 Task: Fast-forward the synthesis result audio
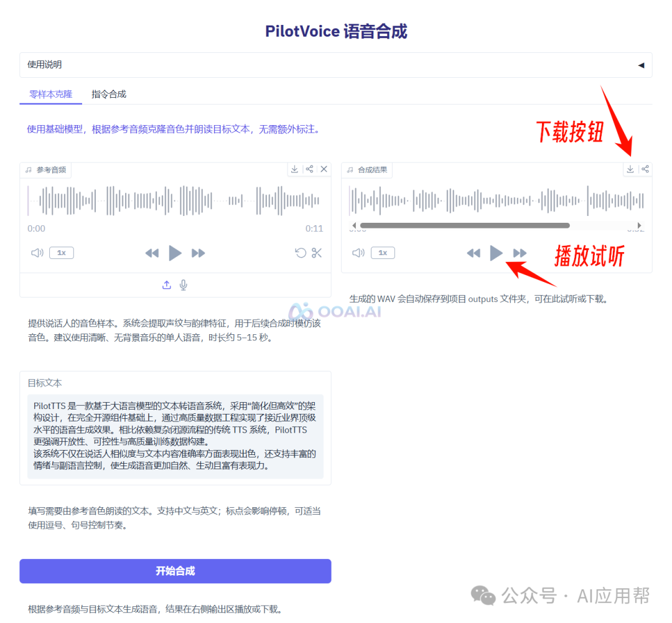[x=520, y=253]
